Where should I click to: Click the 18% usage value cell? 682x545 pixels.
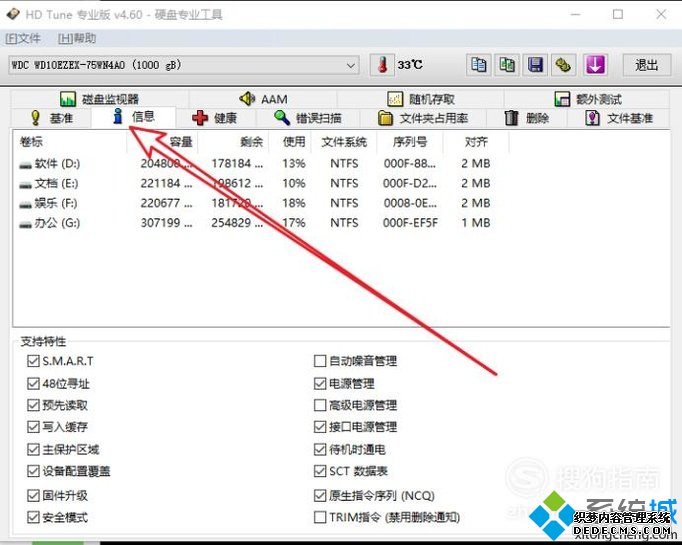click(x=294, y=203)
